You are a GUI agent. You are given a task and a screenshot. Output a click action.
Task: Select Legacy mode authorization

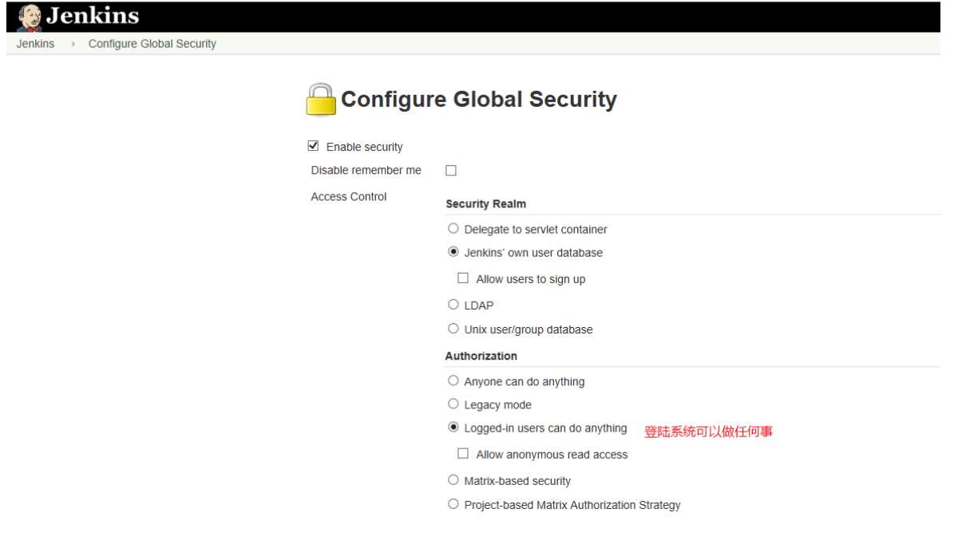(x=453, y=404)
